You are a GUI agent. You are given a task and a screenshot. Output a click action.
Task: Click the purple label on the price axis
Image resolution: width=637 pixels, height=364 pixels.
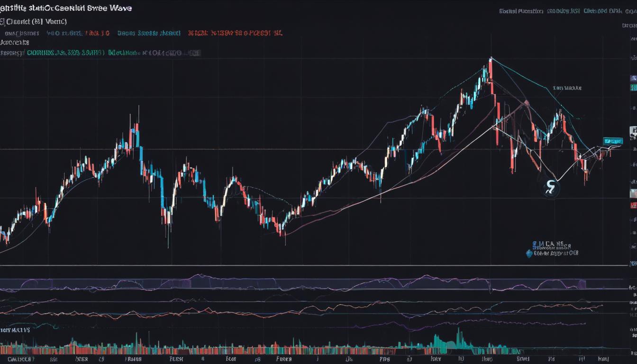[633, 78]
